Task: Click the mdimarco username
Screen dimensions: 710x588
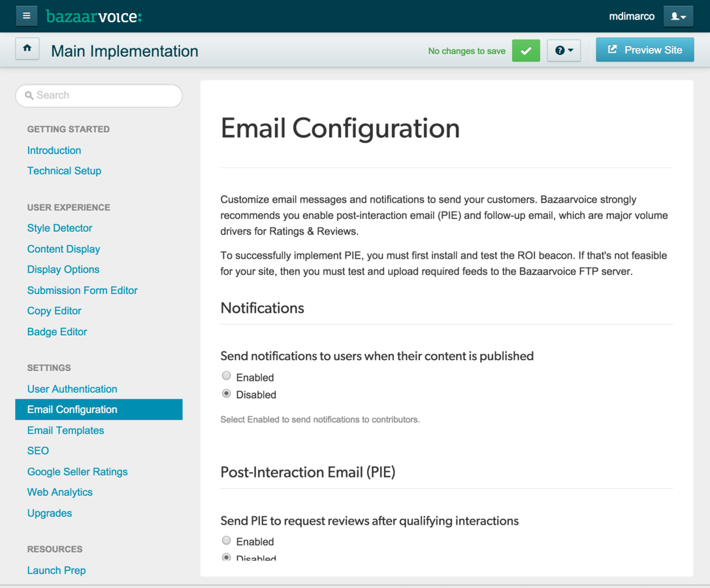Action: tap(632, 16)
